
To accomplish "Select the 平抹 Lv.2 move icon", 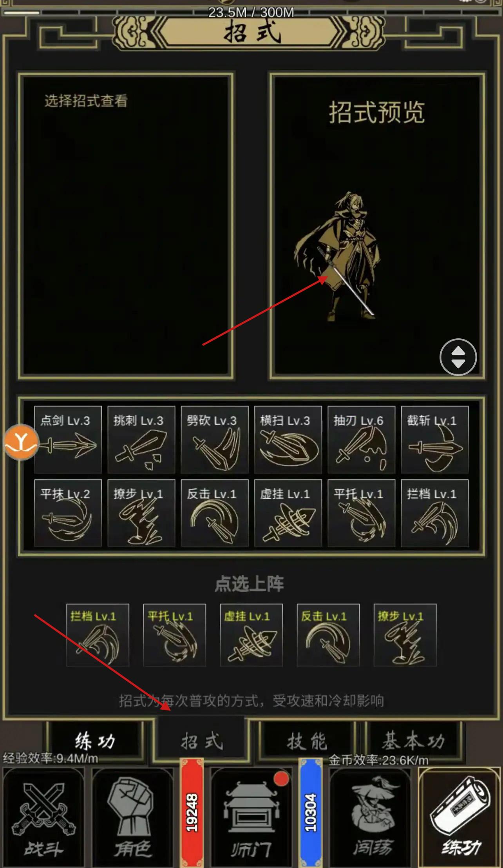I will tap(68, 513).
